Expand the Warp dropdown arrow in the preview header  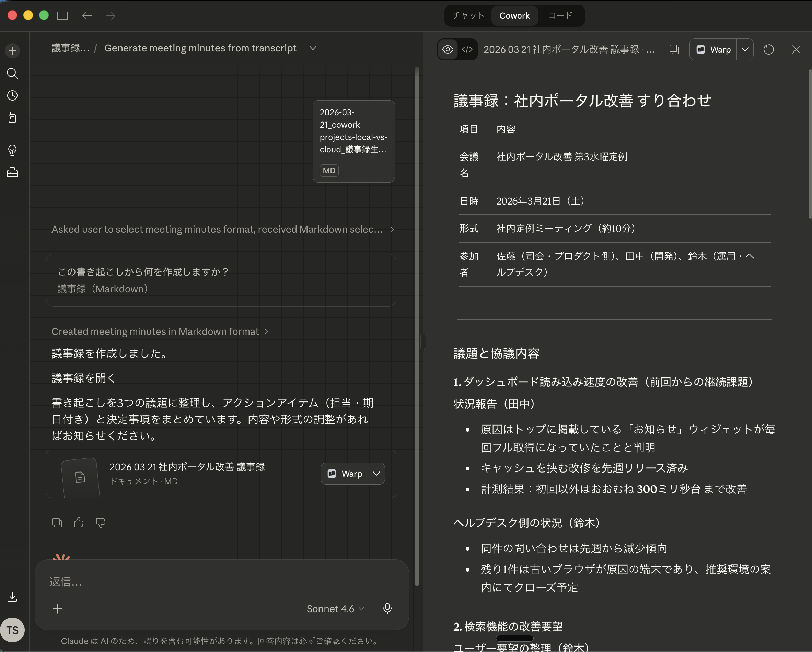[745, 49]
